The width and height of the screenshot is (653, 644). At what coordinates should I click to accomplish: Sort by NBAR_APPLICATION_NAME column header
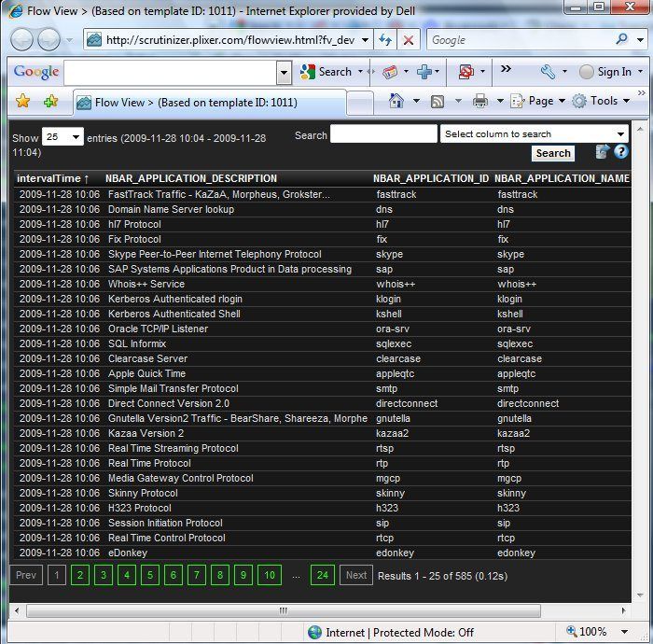point(562,178)
